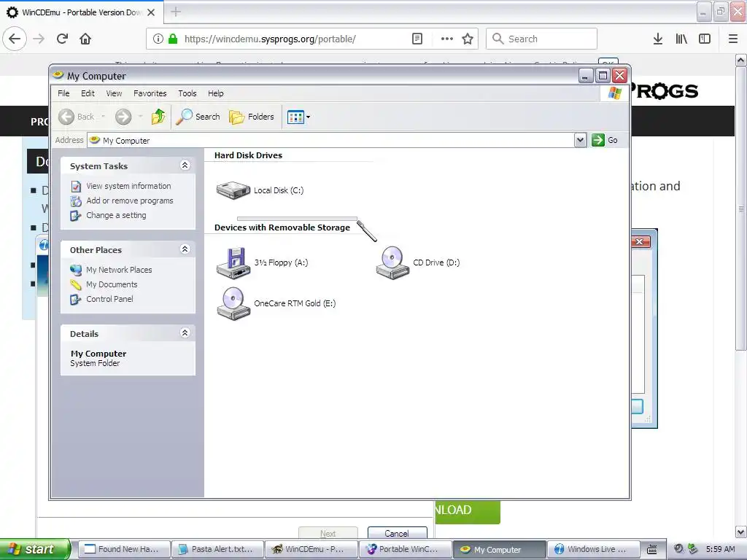
Task: Open the Favorites menu
Action: pyautogui.click(x=150, y=93)
